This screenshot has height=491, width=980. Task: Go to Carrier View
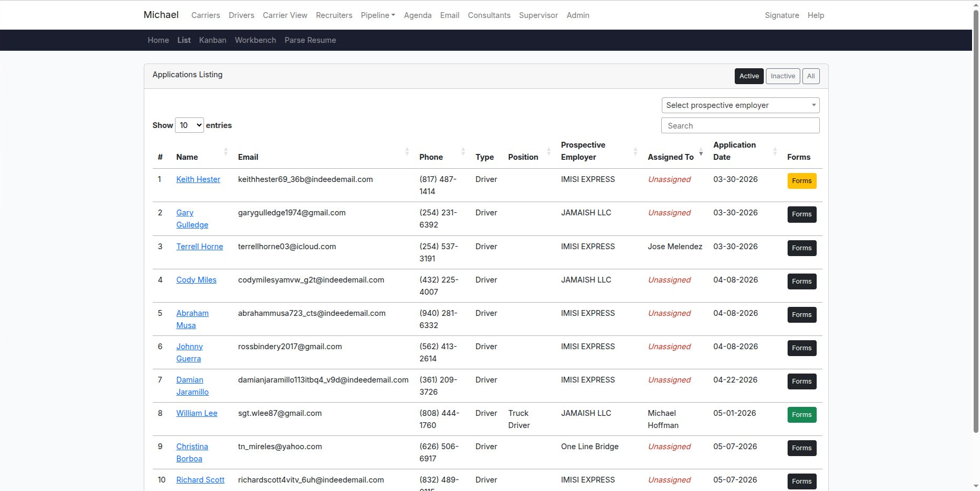(x=285, y=15)
